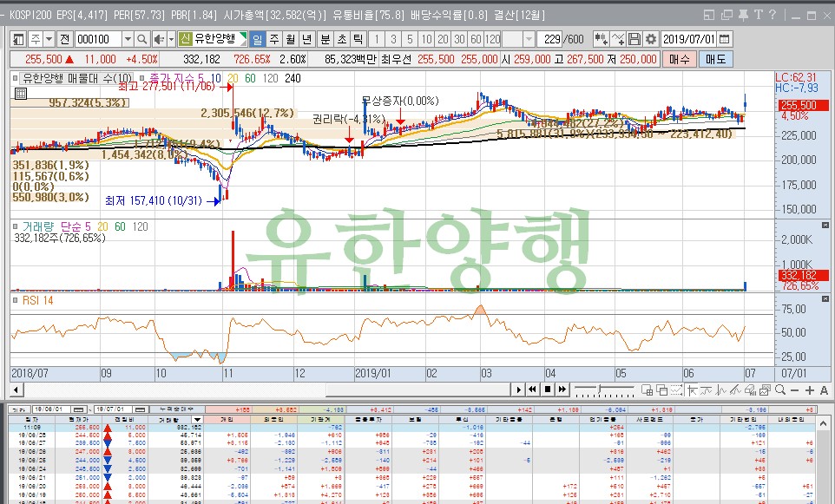Open the start date calendar picker 19/06/01
Image resolution: width=835 pixels, height=504 pixels.
point(79,409)
